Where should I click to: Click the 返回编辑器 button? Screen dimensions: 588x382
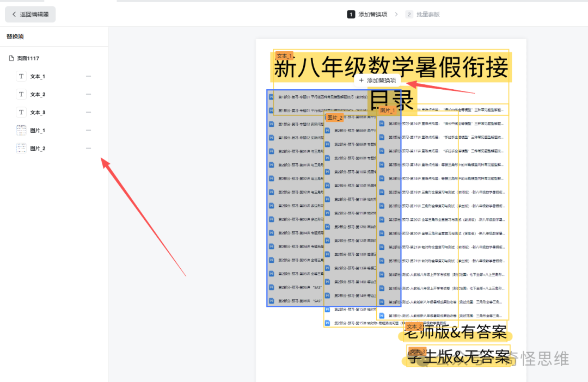tap(30, 14)
